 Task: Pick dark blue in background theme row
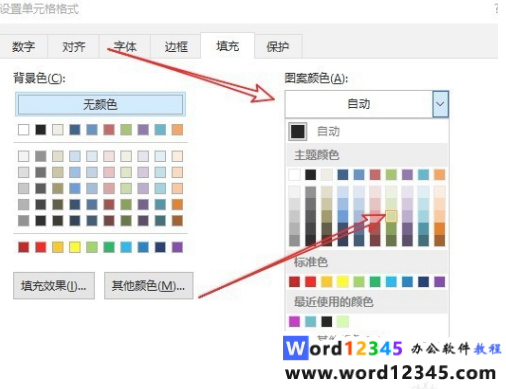coord(75,130)
